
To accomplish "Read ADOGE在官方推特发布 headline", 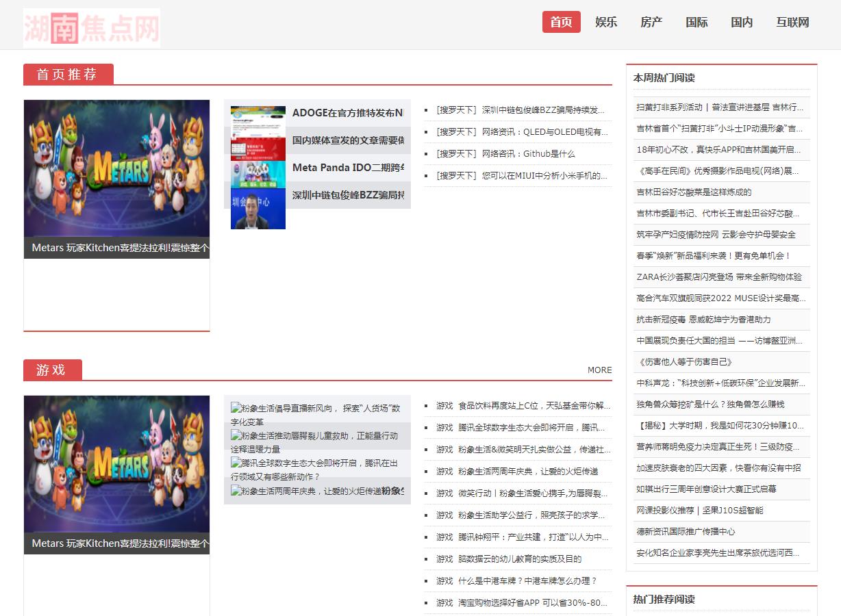I will [348, 113].
